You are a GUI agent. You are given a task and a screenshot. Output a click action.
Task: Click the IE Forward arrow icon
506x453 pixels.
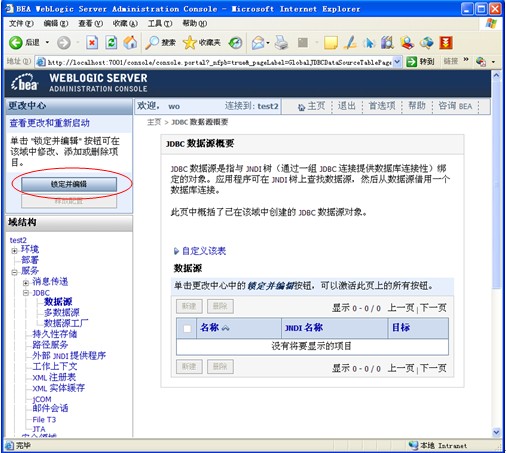tap(64, 43)
